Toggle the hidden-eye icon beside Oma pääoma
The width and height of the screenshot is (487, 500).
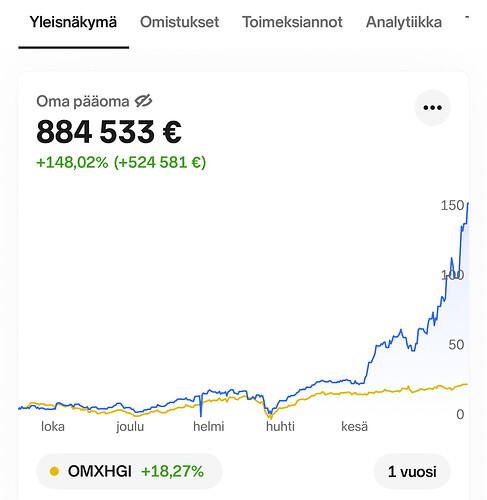[143, 101]
